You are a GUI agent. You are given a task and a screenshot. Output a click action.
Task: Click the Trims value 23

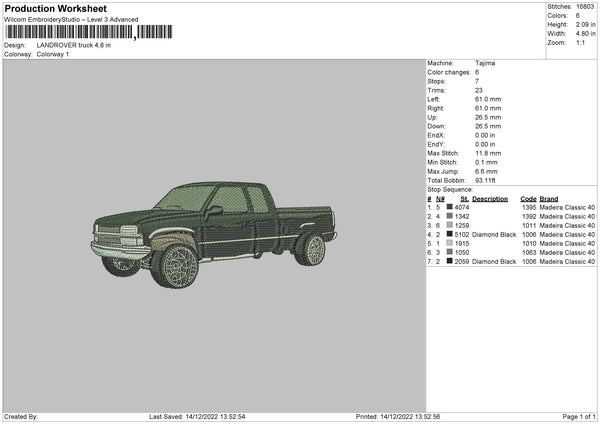click(x=479, y=90)
